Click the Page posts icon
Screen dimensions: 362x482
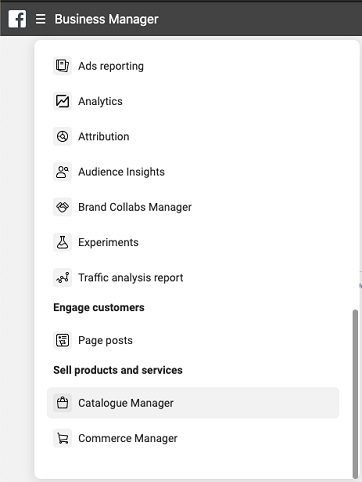pos(62,340)
